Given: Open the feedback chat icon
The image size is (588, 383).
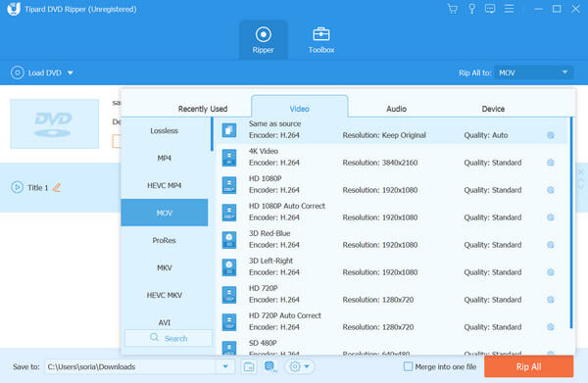Looking at the screenshot, I should click(x=490, y=9).
